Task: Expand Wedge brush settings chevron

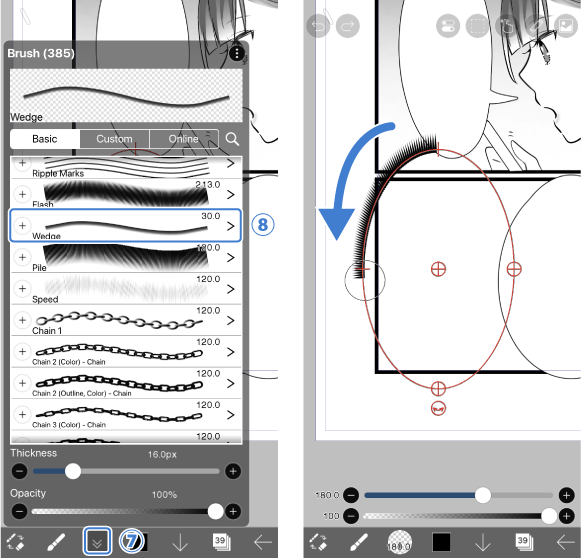Action: pyautogui.click(x=230, y=226)
